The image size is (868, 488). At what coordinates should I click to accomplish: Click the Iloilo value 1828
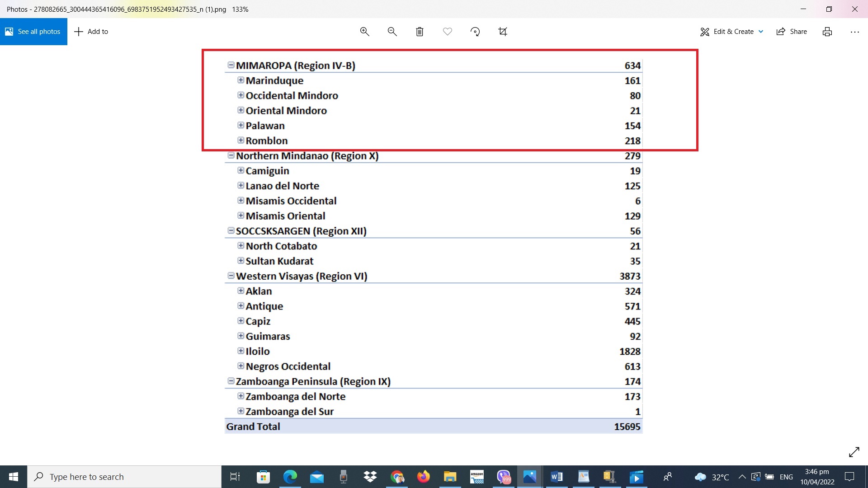click(630, 352)
